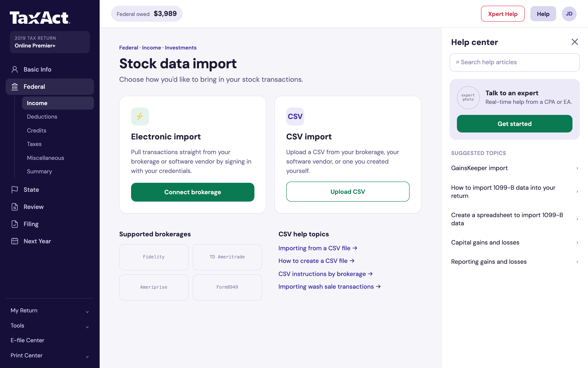This screenshot has width=588, height=368.
Task: Click Investments breadcrumb link
Action: (180, 48)
